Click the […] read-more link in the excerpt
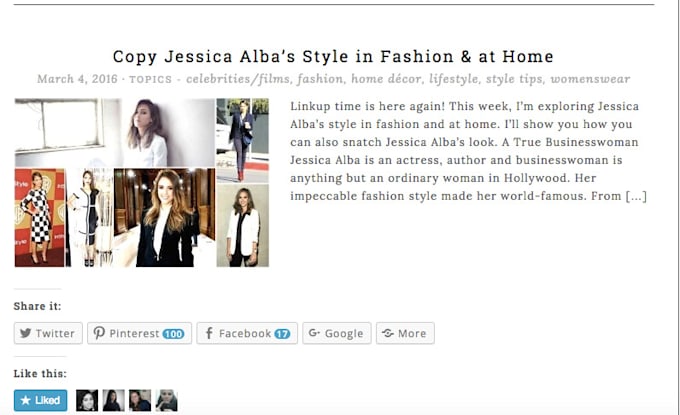The height and width of the screenshot is (415, 680). click(636, 196)
